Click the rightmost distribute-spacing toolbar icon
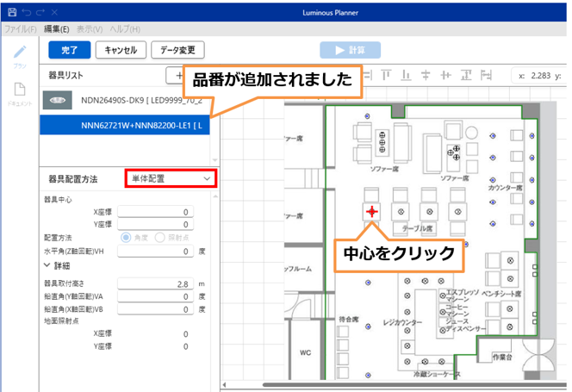This screenshot has width=572, height=392. (485, 75)
